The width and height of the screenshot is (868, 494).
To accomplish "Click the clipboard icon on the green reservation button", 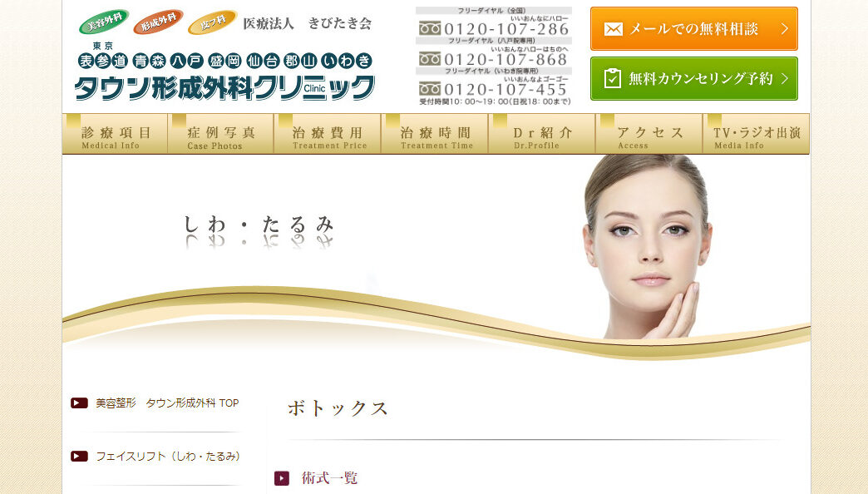I will click(x=613, y=78).
